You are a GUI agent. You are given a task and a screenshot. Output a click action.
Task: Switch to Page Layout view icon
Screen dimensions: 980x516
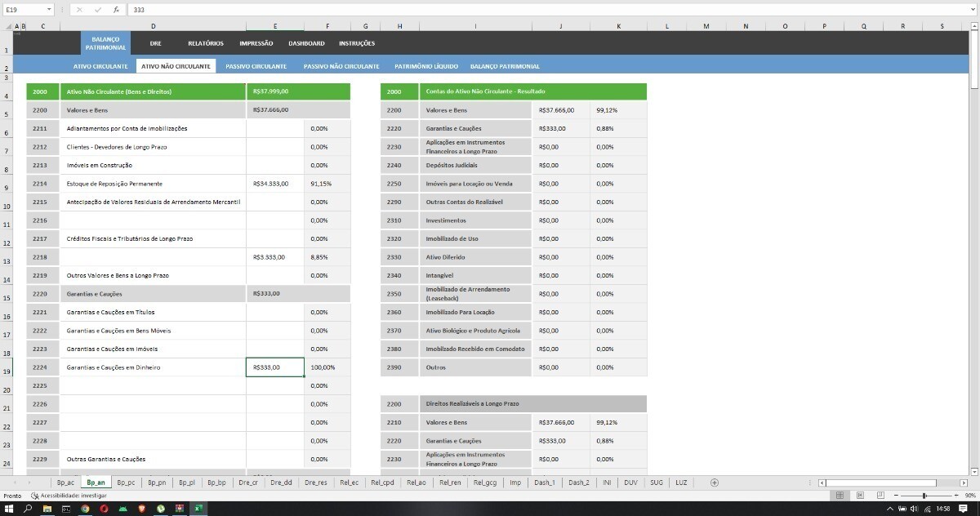(x=860, y=496)
